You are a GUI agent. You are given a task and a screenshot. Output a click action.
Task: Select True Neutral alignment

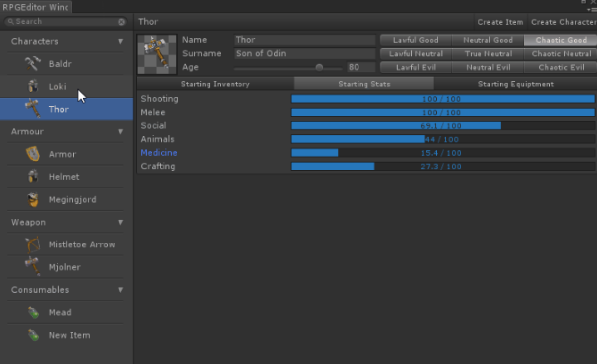click(x=488, y=54)
